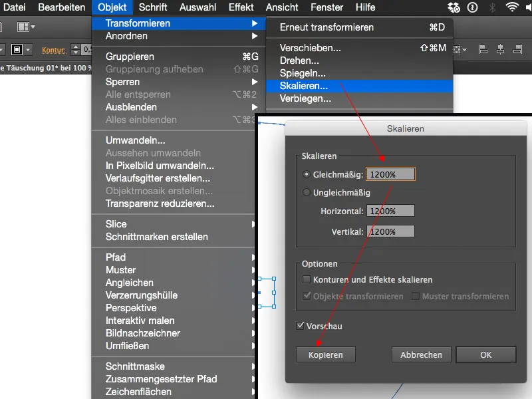The width and height of the screenshot is (532, 399).
Task: Open the Pfad submenu entry
Action: [174, 257]
